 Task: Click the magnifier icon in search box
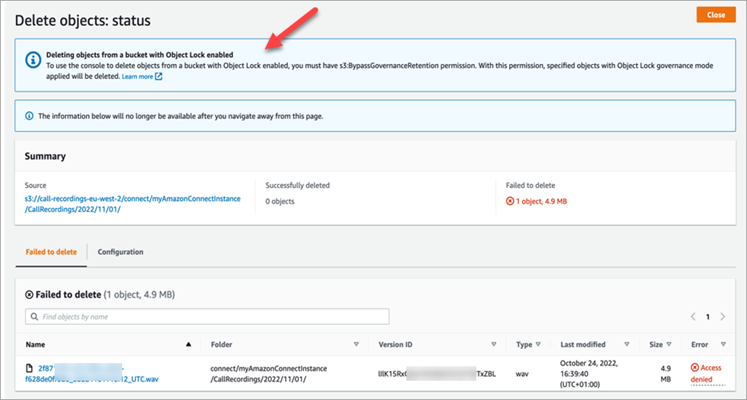(35, 316)
